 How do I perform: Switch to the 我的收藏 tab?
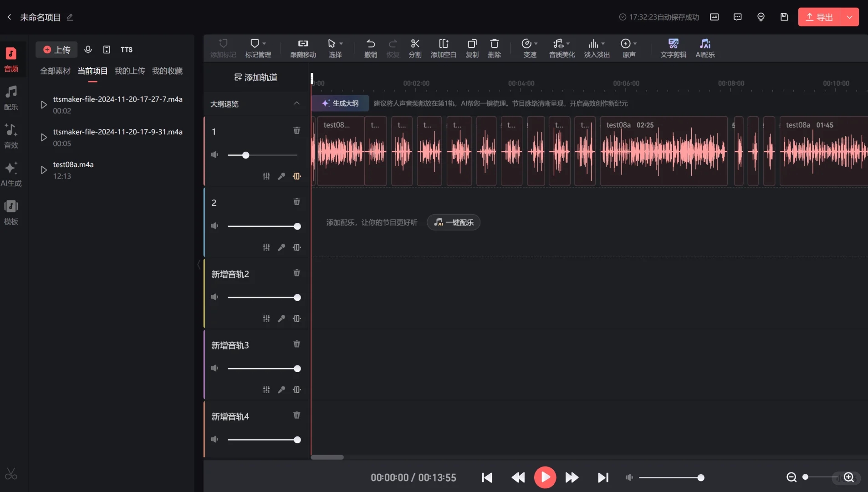pyautogui.click(x=167, y=71)
